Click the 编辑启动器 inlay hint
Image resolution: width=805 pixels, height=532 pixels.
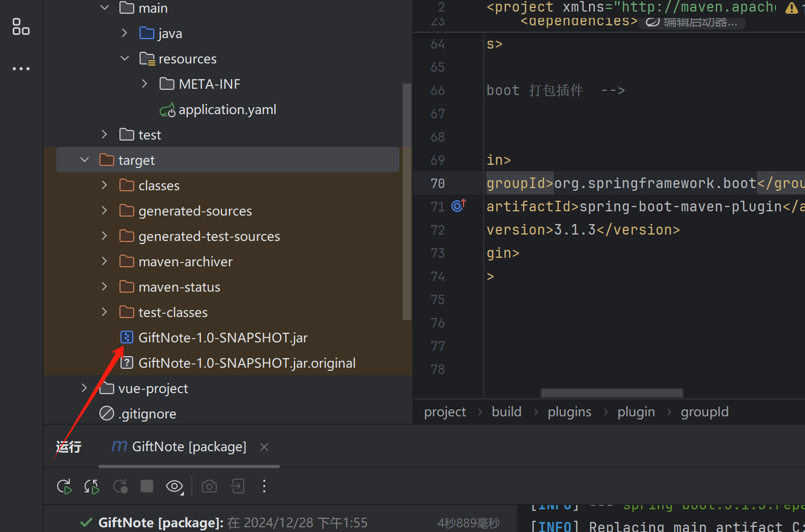click(x=692, y=22)
